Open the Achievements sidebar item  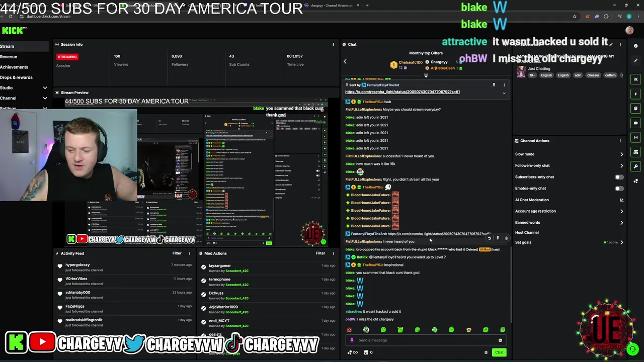click(x=14, y=67)
